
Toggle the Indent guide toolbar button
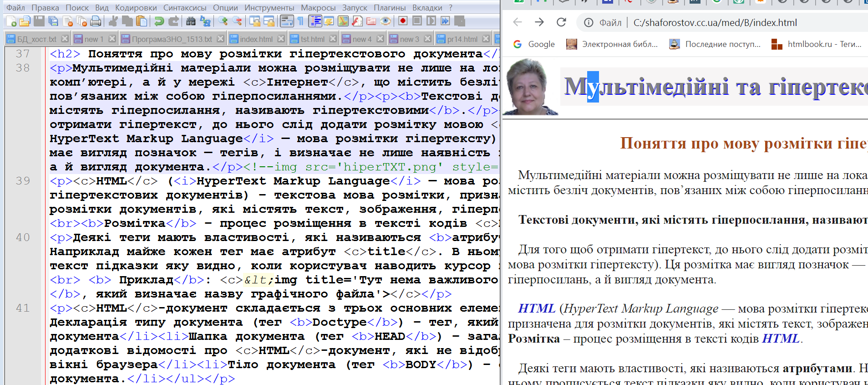point(315,21)
